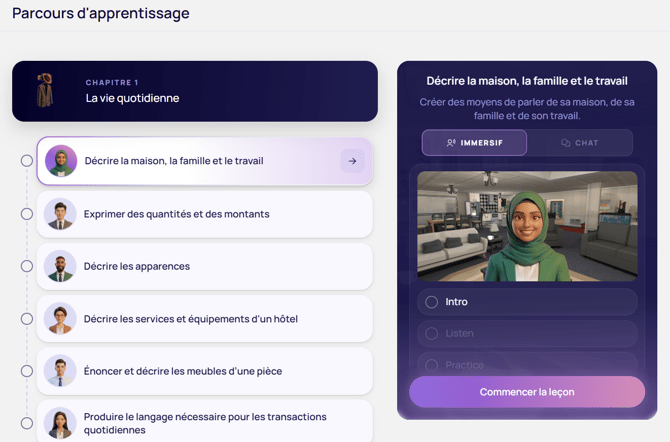This screenshot has height=442, width=670.
Task: Select the progress circle for Décrire les services d'un hôtel
Action: tap(27, 318)
